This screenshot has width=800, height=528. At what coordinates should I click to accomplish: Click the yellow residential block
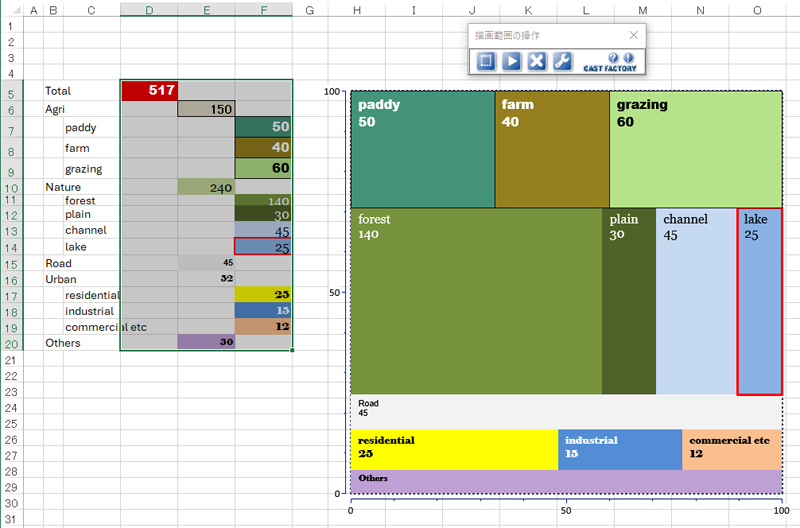click(x=453, y=449)
